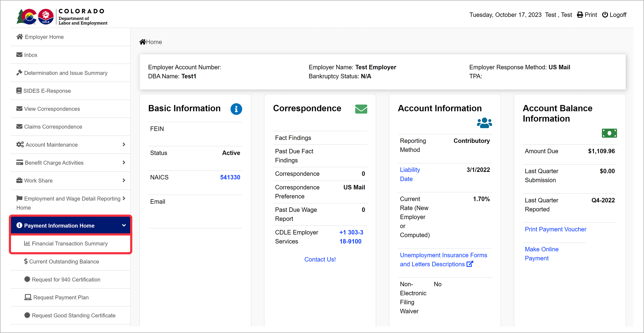Expand the Work Share submenu arrow

point(124,180)
